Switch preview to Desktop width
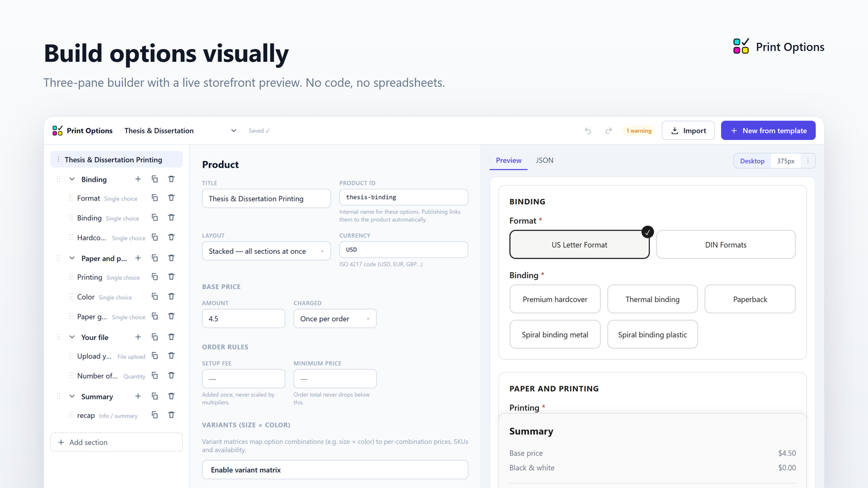868x488 pixels. pos(752,161)
